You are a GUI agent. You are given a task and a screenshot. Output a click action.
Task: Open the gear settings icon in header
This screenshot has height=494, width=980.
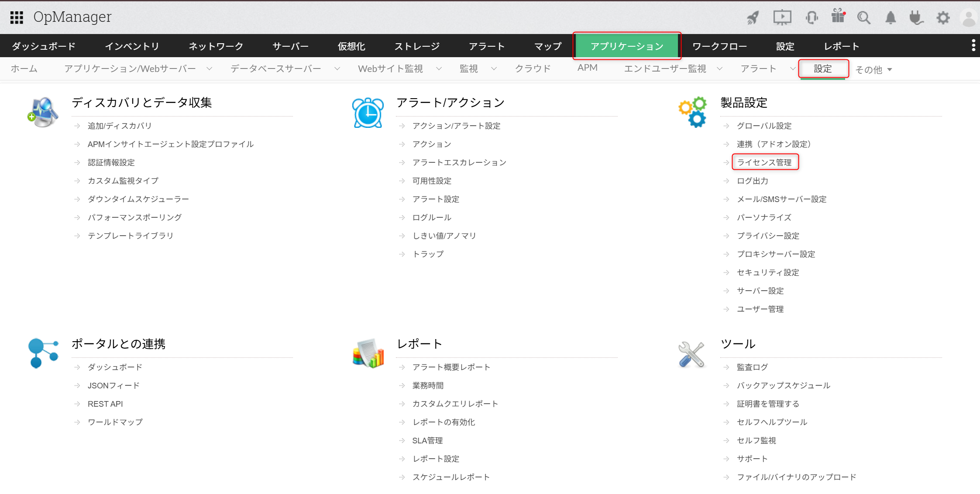[x=943, y=18]
